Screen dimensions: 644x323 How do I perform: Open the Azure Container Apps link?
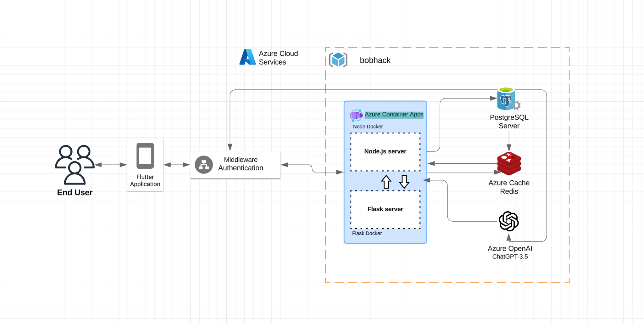394,115
